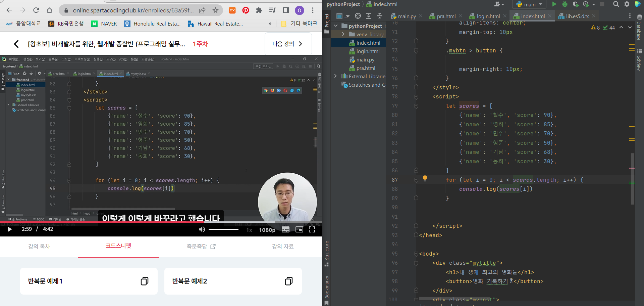Open main run configuration dropdown in PyCharm

[x=529, y=4]
